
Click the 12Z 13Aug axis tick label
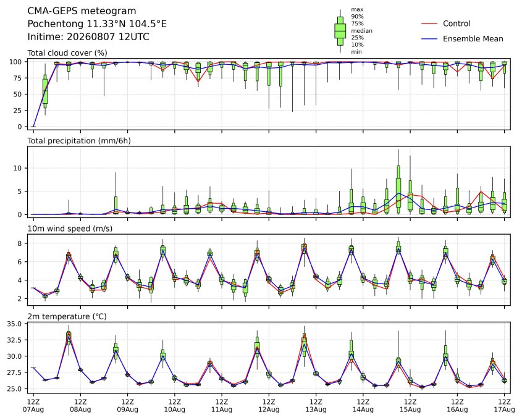point(316,406)
